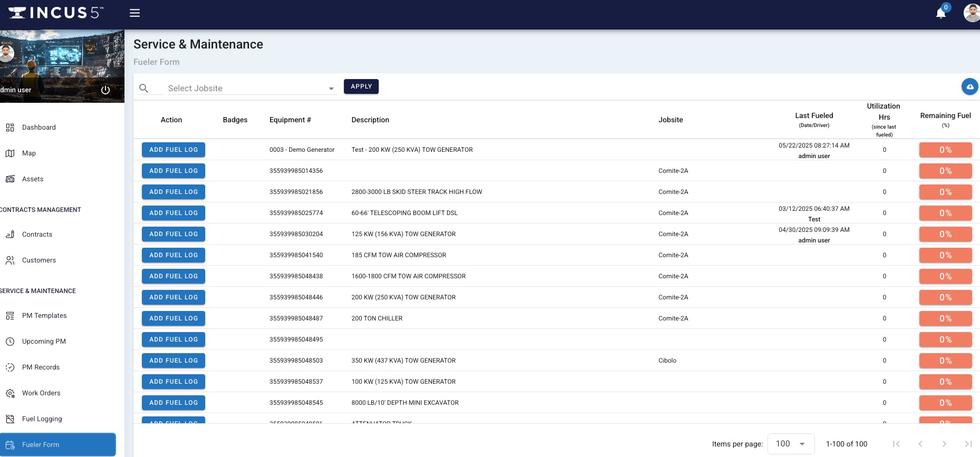This screenshot has height=457, width=980.
Task: Add fuel log for 200 TON CHILLER
Action: click(x=174, y=318)
